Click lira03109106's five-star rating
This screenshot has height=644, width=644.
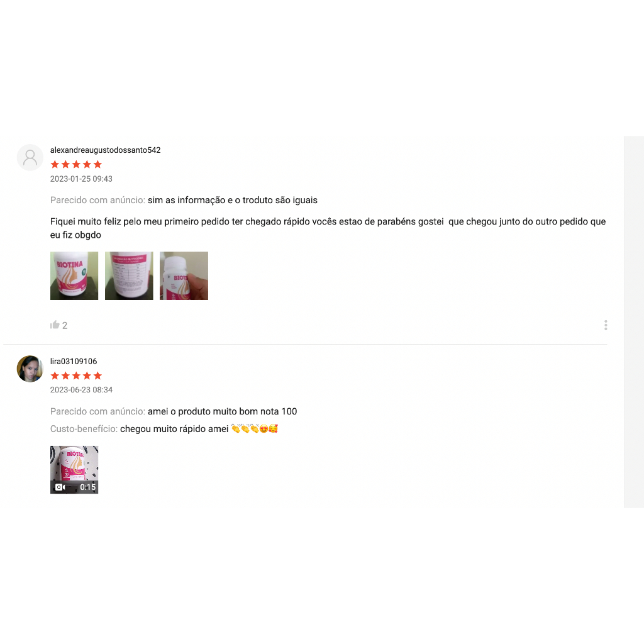click(76, 375)
